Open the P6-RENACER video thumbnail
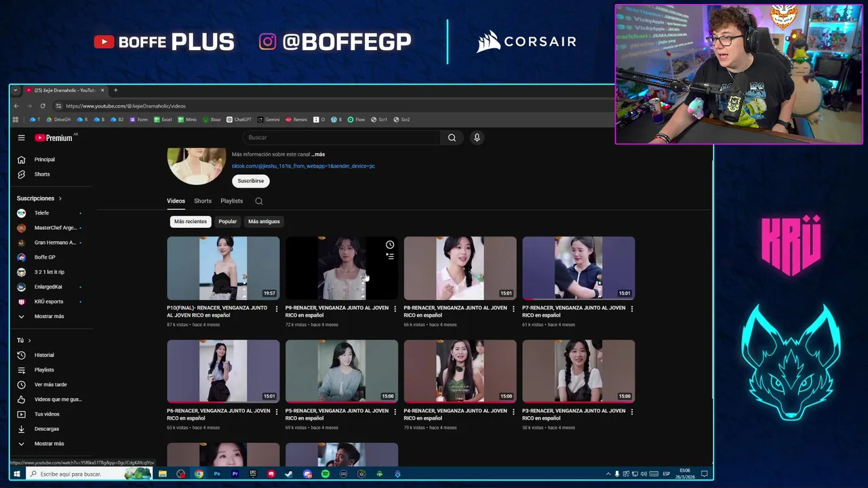868x488 pixels. [x=223, y=371]
